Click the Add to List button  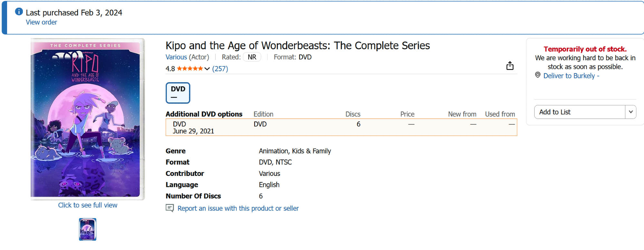coord(580,112)
